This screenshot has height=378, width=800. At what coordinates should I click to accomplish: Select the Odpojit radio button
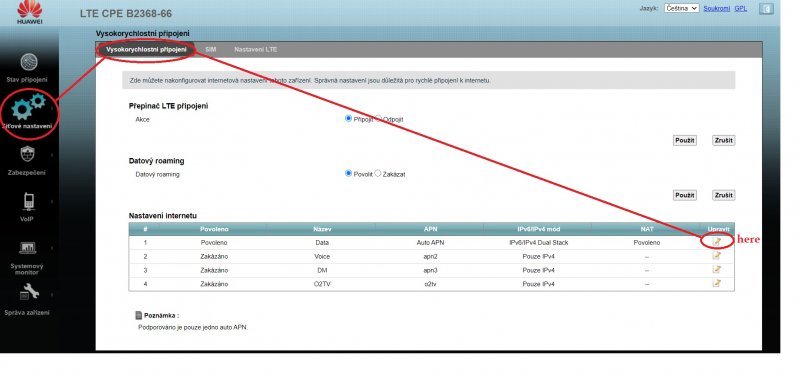tap(379, 118)
